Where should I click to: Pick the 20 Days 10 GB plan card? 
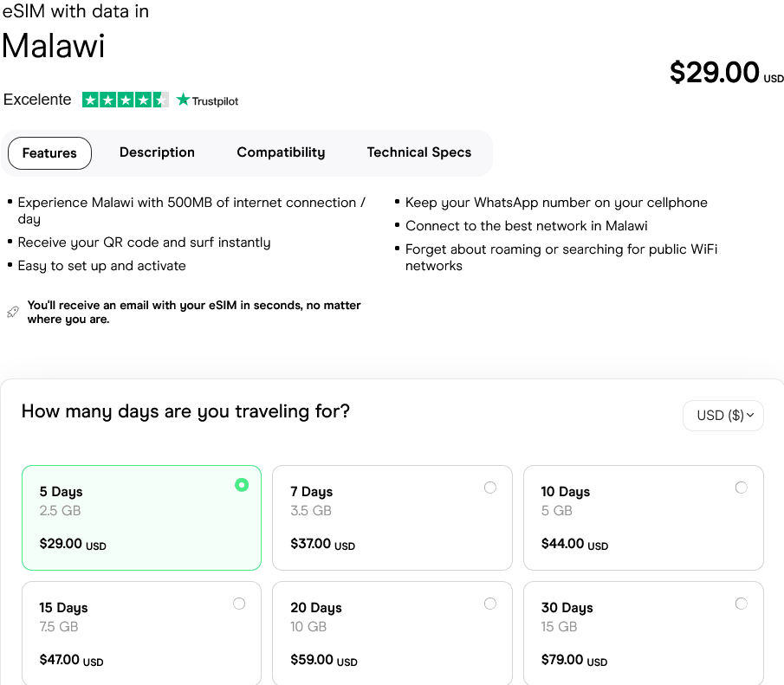392,635
